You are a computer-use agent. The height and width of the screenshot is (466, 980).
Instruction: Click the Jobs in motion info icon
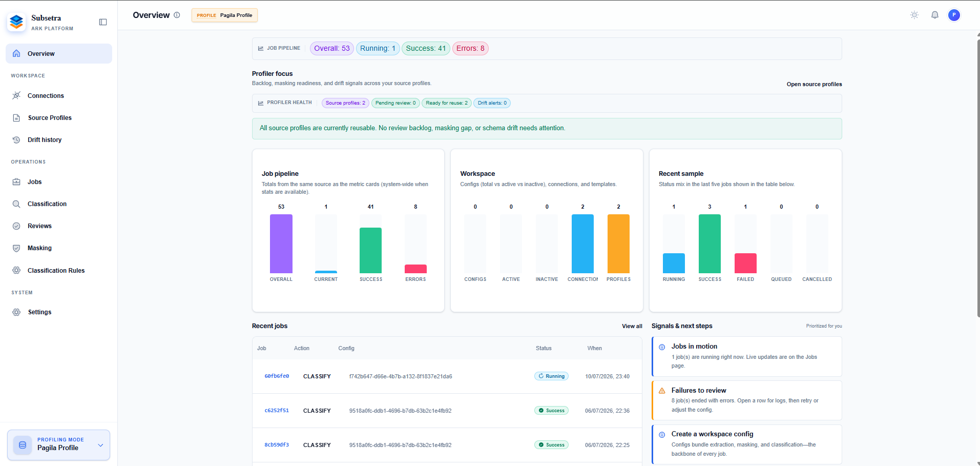(x=662, y=347)
